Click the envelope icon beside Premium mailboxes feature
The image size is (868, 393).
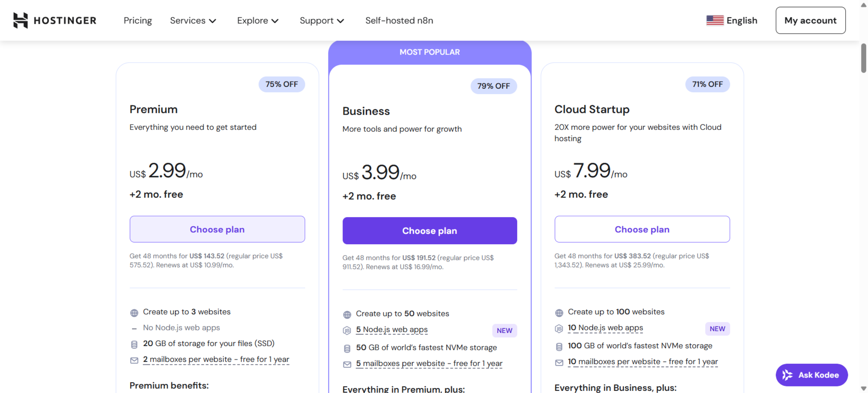(134, 360)
